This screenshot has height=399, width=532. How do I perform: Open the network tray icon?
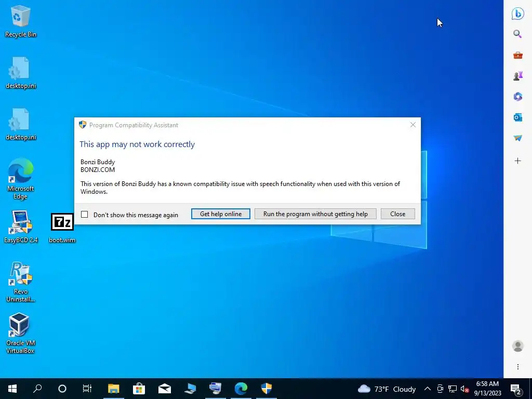[x=453, y=389]
